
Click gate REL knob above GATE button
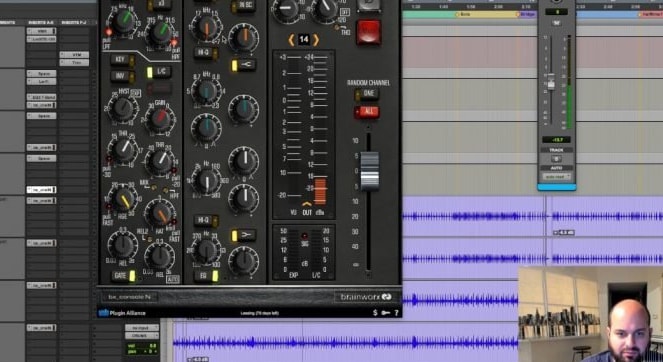click(123, 244)
